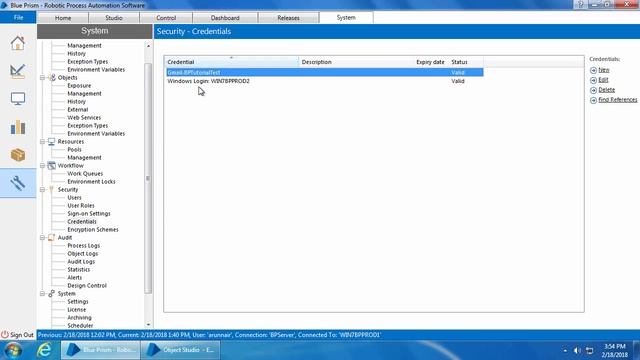Collapse the Audit tree node
Viewport: 640px width, 360px height.
[x=42, y=238]
